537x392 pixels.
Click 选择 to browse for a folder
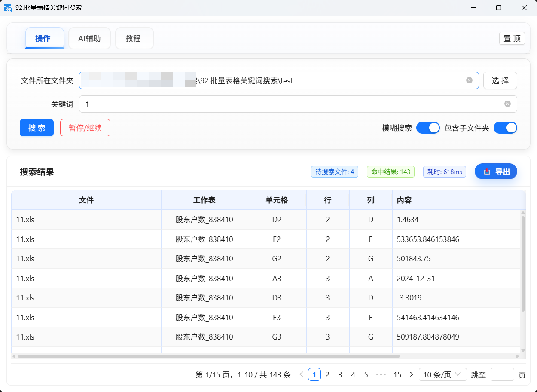(x=500, y=80)
